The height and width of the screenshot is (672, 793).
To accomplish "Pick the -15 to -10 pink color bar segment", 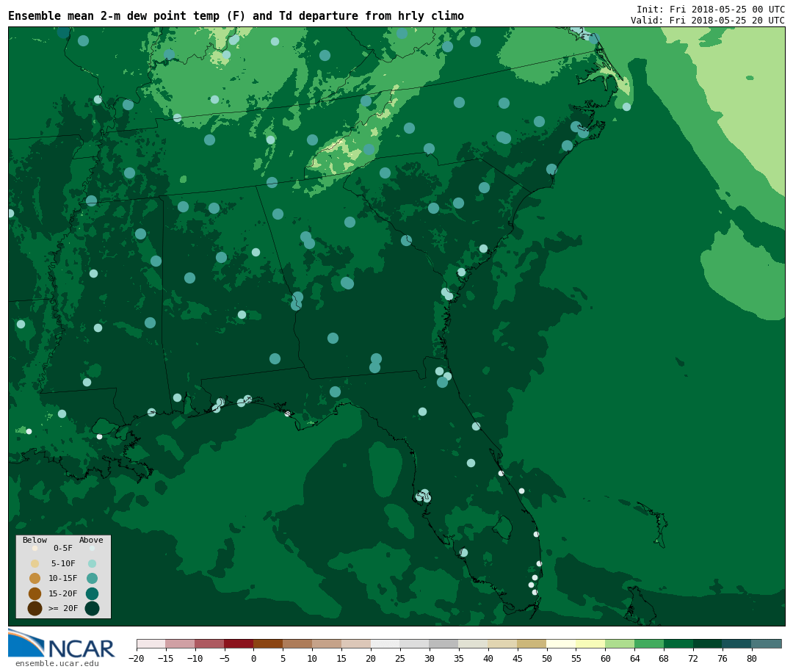I will pyautogui.click(x=181, y=643).
